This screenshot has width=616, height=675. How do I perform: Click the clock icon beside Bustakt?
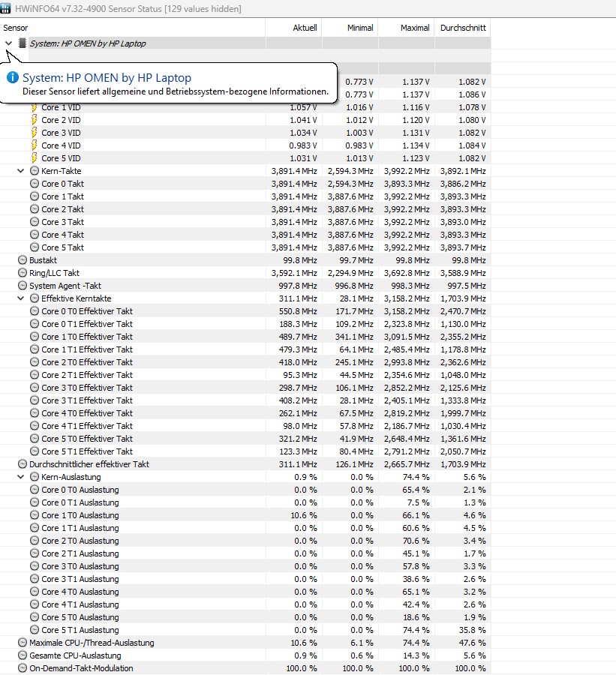click(23, 260)
